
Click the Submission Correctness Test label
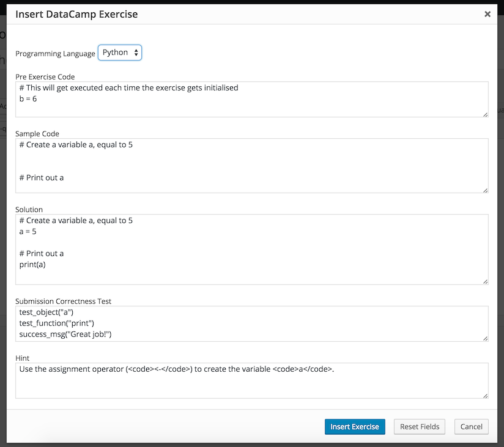[63, 301]
